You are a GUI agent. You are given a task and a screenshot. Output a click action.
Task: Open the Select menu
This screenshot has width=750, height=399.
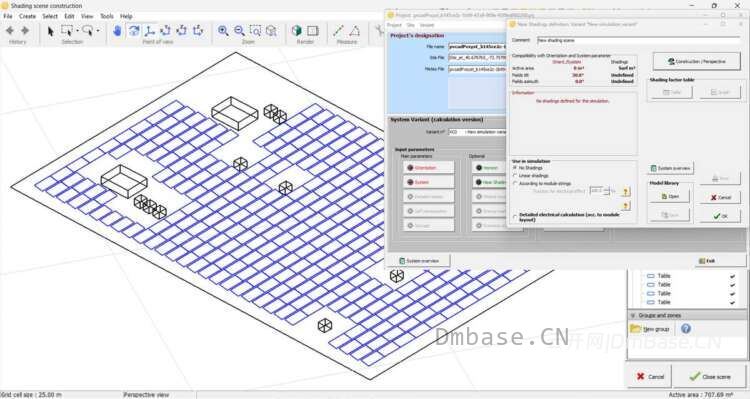tap(50, 16)
